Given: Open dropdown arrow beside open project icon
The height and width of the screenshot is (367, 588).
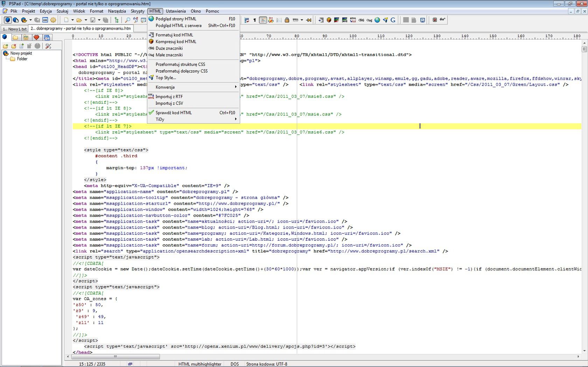Looking at the screenshot, I should click(x=30, y=20).
